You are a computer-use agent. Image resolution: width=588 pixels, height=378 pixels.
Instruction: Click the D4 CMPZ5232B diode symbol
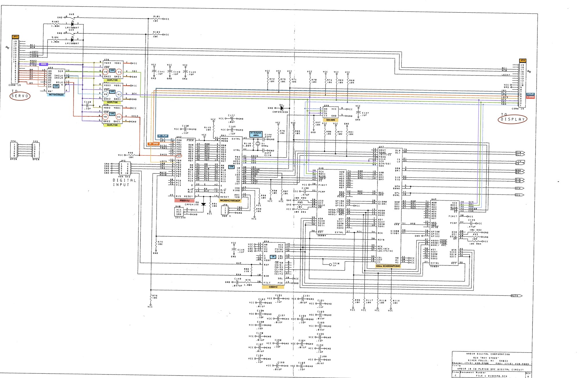coord(282,108)
